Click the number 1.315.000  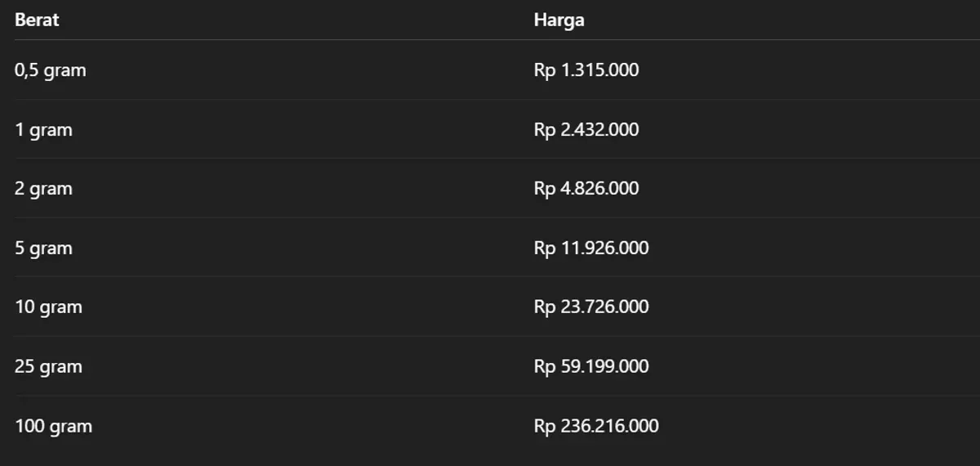click(x=600, y=70)
